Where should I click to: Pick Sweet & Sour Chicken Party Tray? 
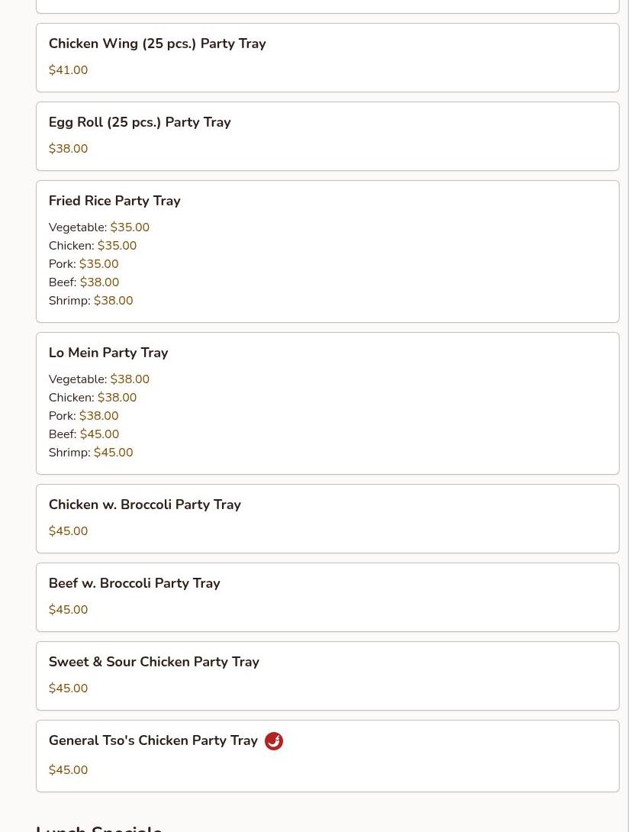point(154,663)
